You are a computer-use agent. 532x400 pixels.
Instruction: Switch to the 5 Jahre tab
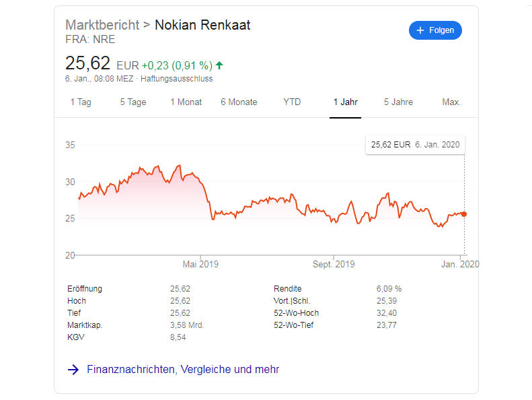pos(398,102)
